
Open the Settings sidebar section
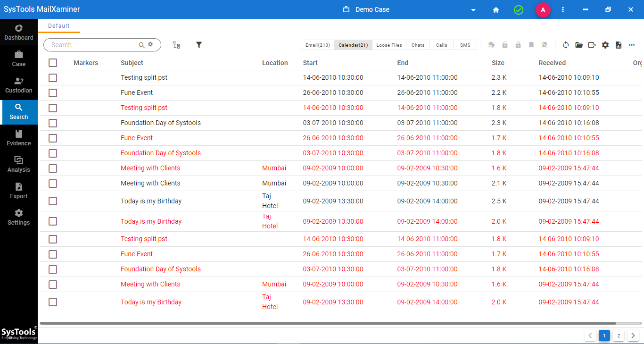[19, 218]
